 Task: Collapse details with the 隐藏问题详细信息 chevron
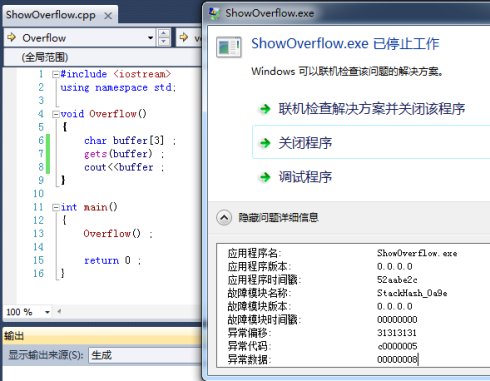pyautogui.click(x=224, y=218)
